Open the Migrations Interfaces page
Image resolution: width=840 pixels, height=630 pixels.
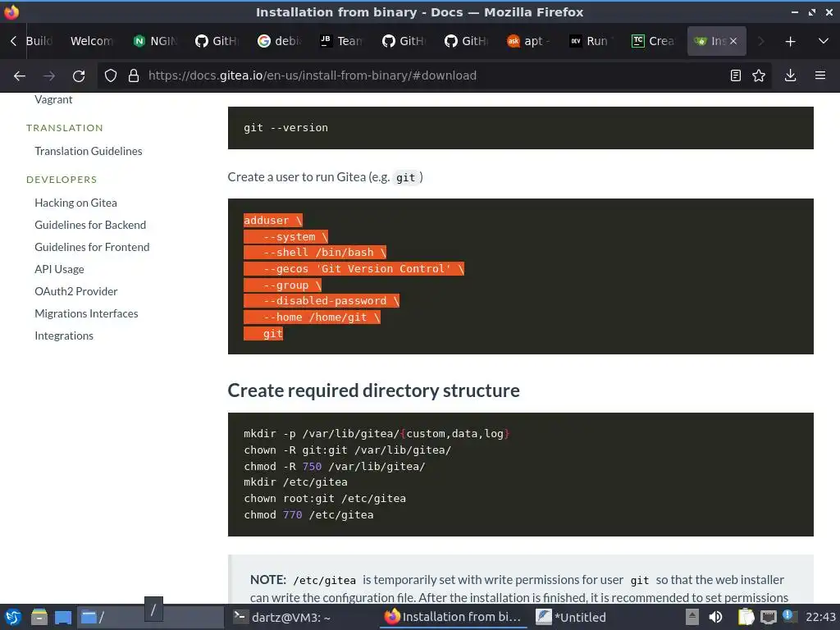click(x=86, y=313)
